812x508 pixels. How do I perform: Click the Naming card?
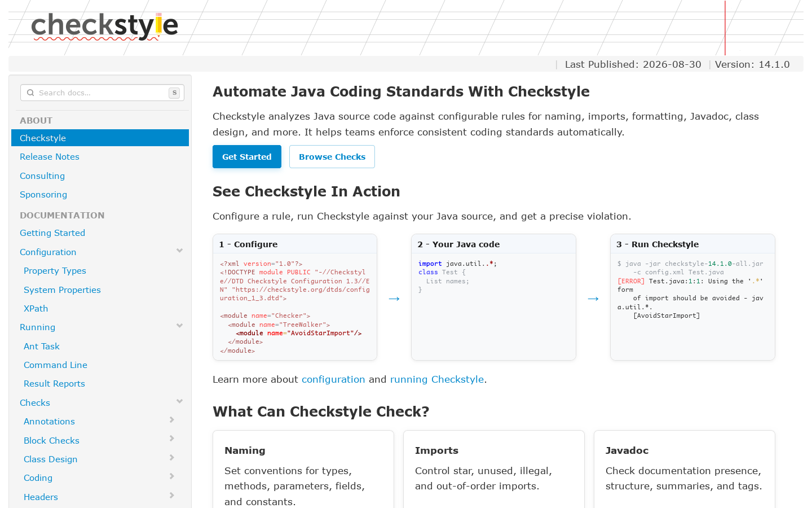point(303,470)
